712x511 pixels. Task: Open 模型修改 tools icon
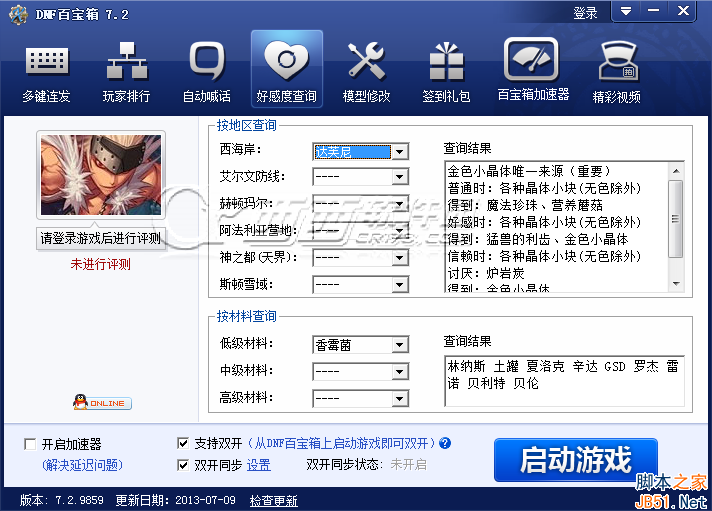click(x=366, y=73)
